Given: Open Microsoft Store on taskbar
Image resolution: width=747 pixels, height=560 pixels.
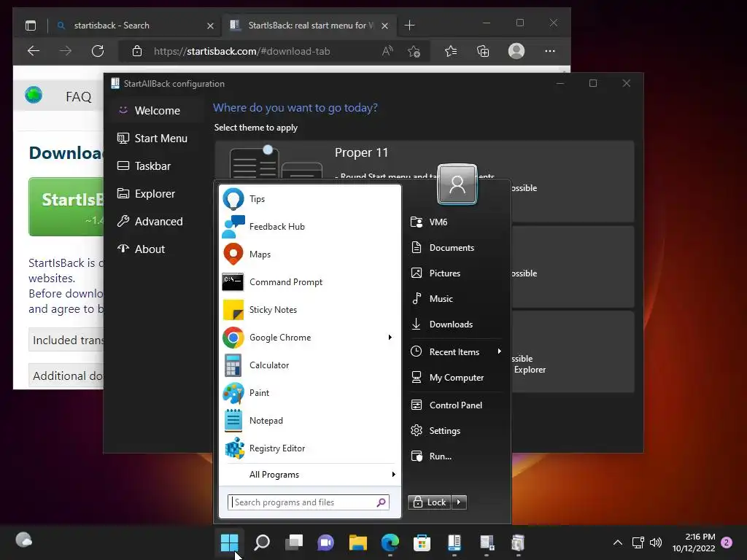Looking at the screenshot, I should [x=422, y=542].
